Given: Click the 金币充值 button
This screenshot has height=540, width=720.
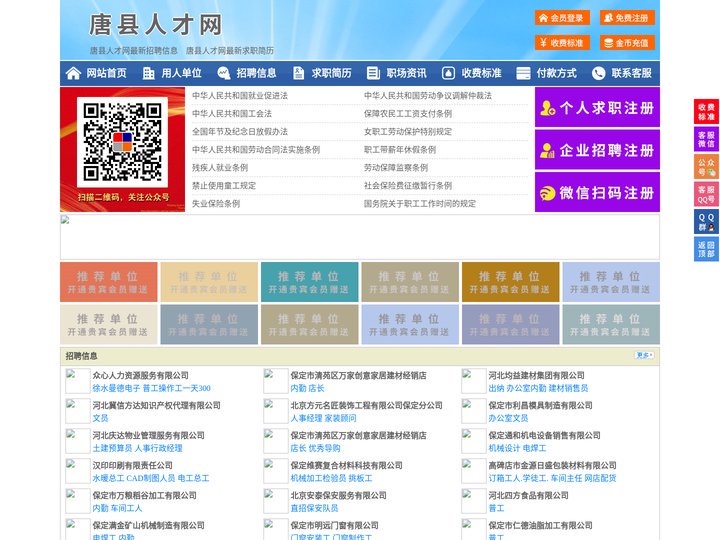Looking at the screenshot, I should coord(627,43).
